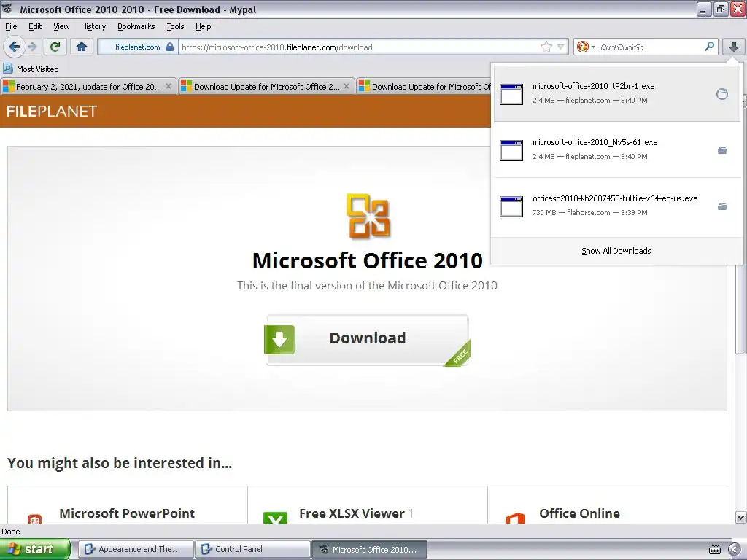Open the DuckDuckGo search engine selector
This screenshot has width=747, height=560.
586,47
